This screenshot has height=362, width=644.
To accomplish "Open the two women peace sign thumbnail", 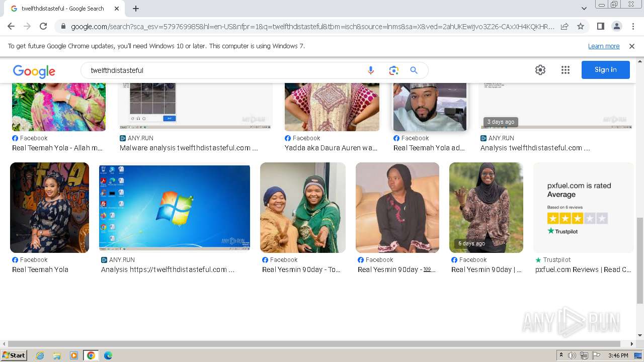I will point(303,208).
